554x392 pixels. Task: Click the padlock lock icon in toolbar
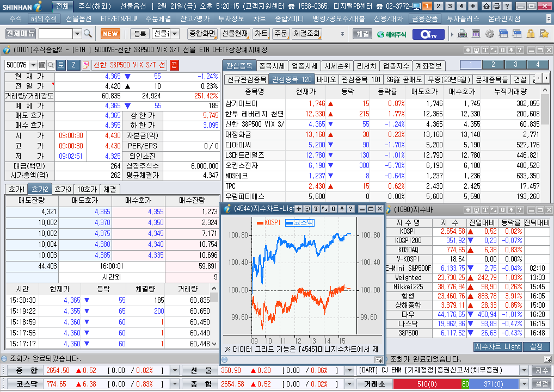pyautogui.click(x=531, y=34)
